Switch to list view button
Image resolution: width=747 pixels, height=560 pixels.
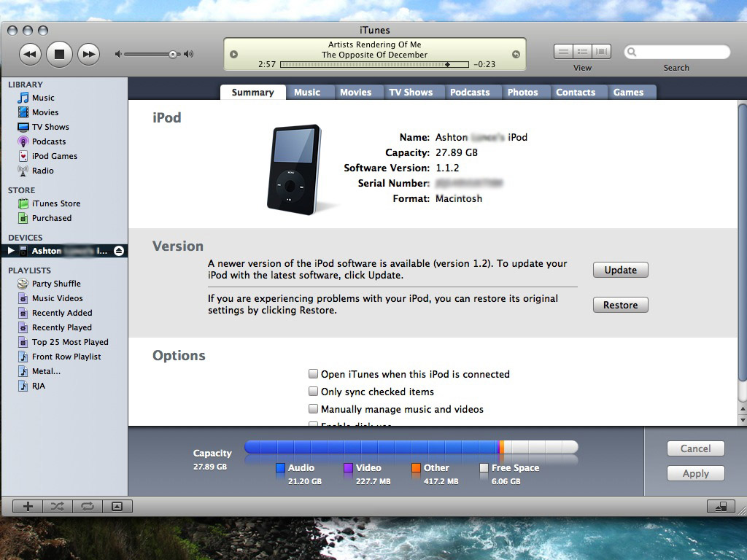(563, 52)
